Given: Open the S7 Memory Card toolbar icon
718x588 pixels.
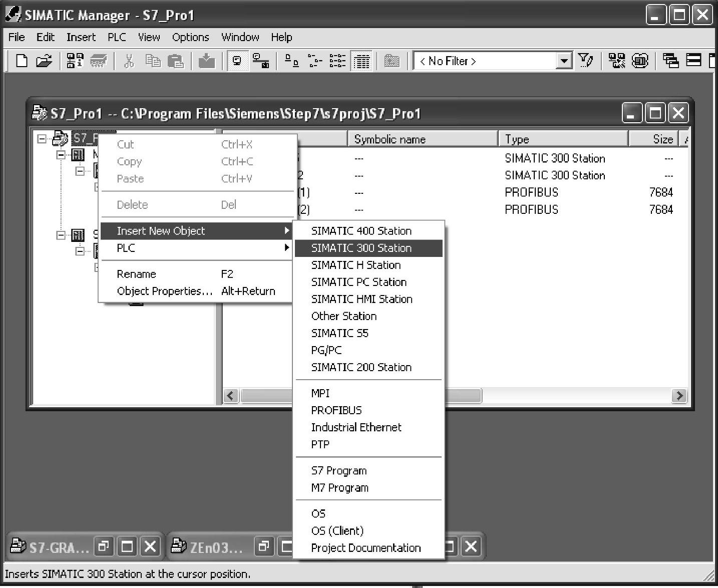Looking at the screenshot, I should 98,61.
